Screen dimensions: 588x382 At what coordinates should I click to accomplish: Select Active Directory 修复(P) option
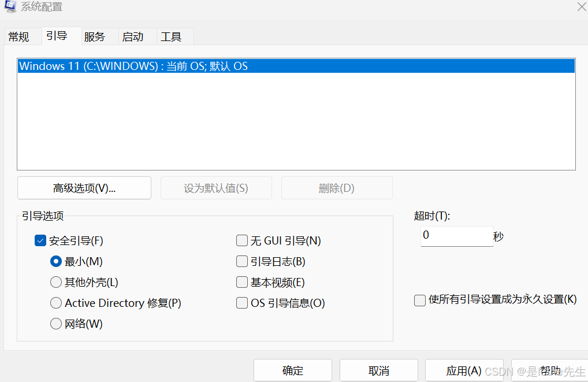click(x=56, y=303)
